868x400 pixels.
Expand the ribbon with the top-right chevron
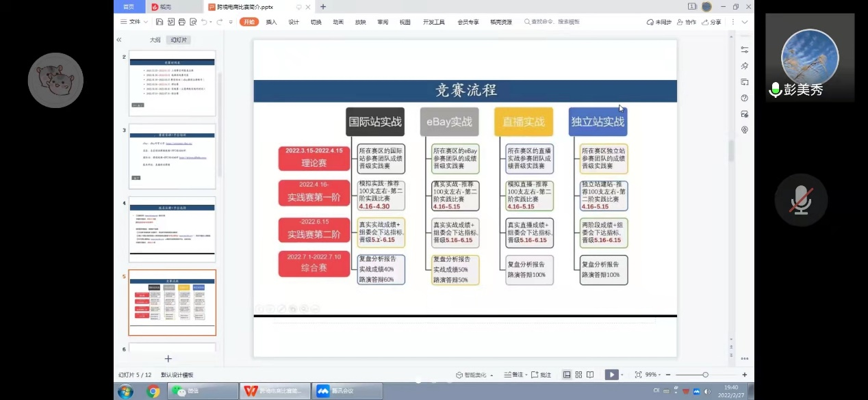pyautogui.click(x=744, y=22)
